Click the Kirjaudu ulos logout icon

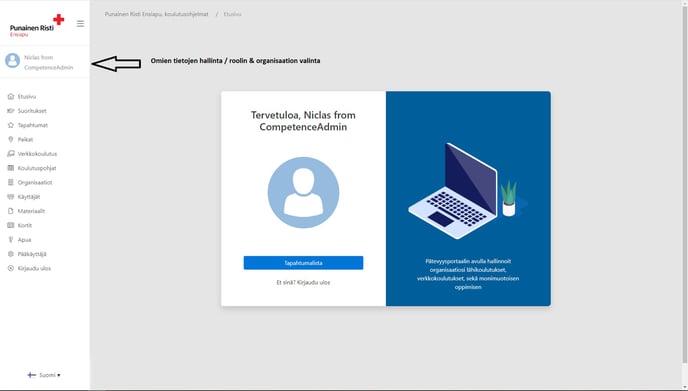11,269
